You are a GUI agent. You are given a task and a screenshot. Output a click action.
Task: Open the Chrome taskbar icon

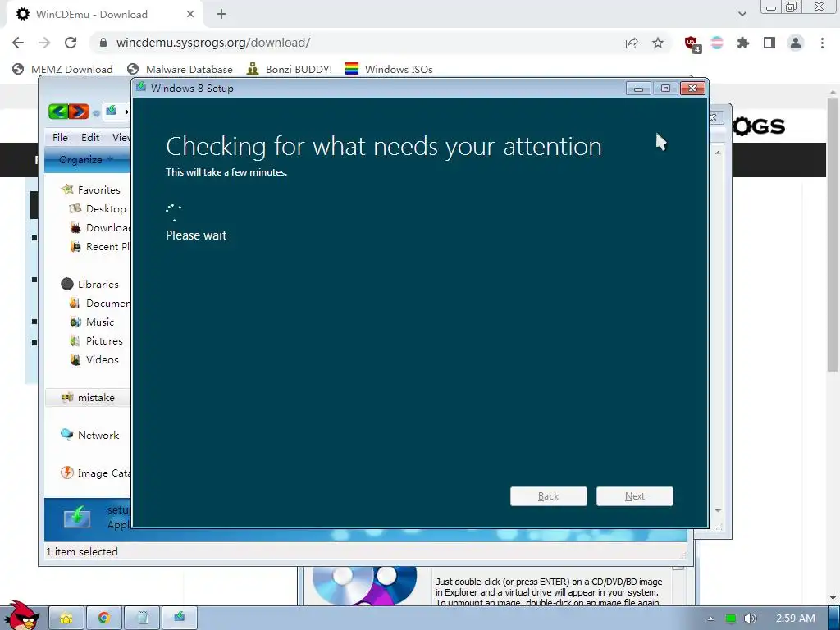[x=104, y=619]
